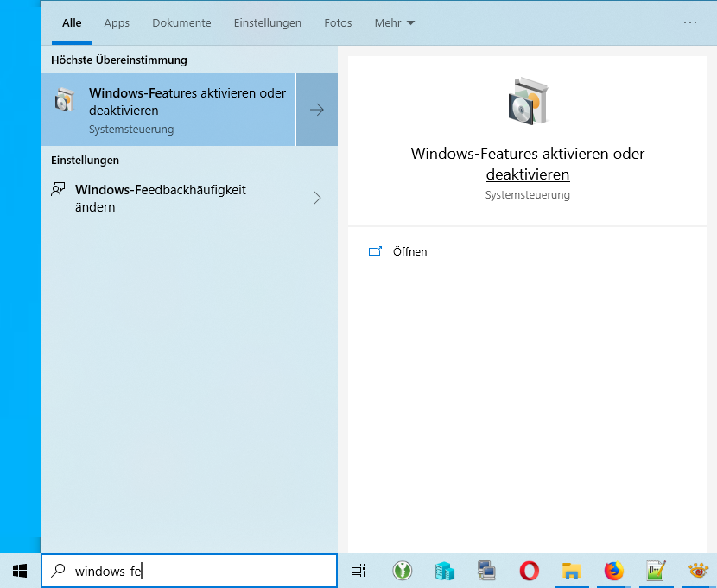The width and height of the screenshot is (717, 588).
Task: Select the Fotos filter tab
Action: click(338, 23)
